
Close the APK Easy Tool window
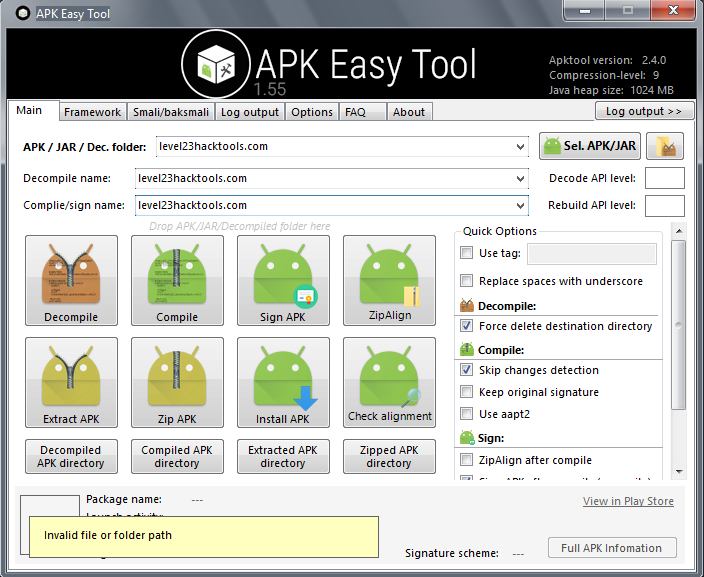tap(673, 10)
